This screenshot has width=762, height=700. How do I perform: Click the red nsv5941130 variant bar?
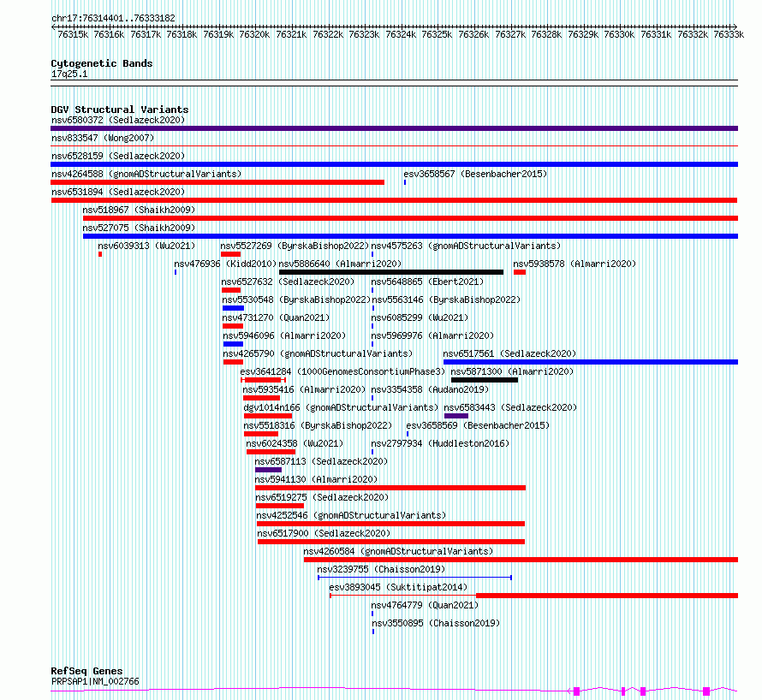pyautogui.click(x=390, y=488)
